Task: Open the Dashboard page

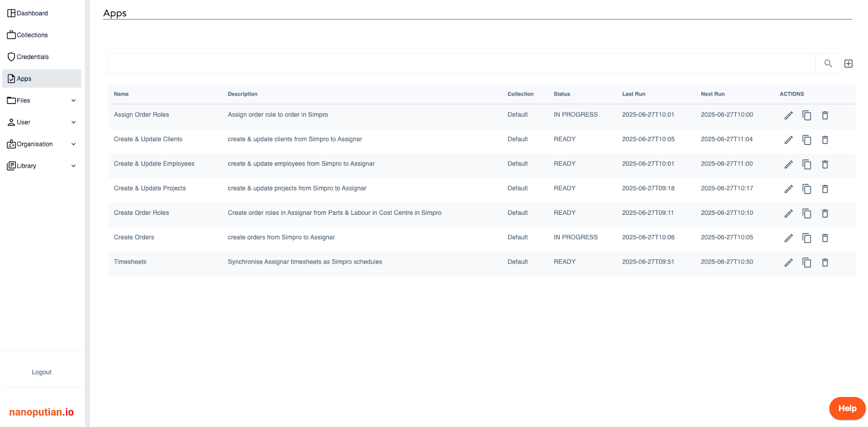Action: [x=32, y=13]
